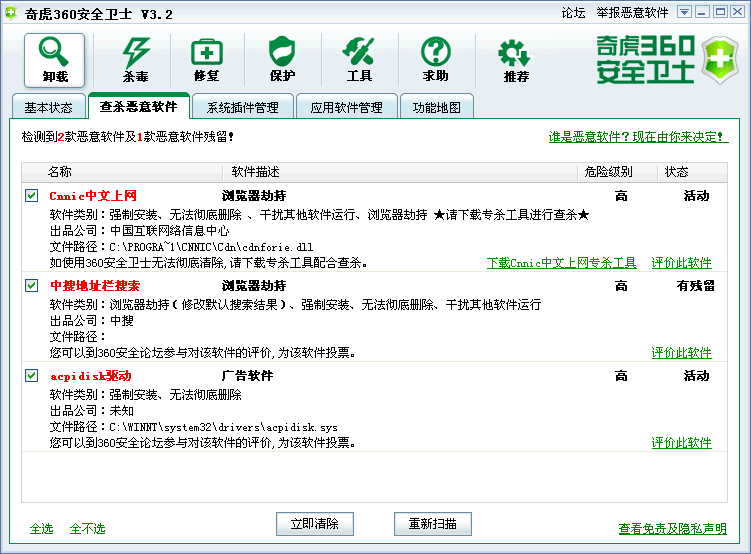The width and height of the screenshot is (751, 554).
Task: Sort by the 状态 column header
Action: (x=692, y=172)
